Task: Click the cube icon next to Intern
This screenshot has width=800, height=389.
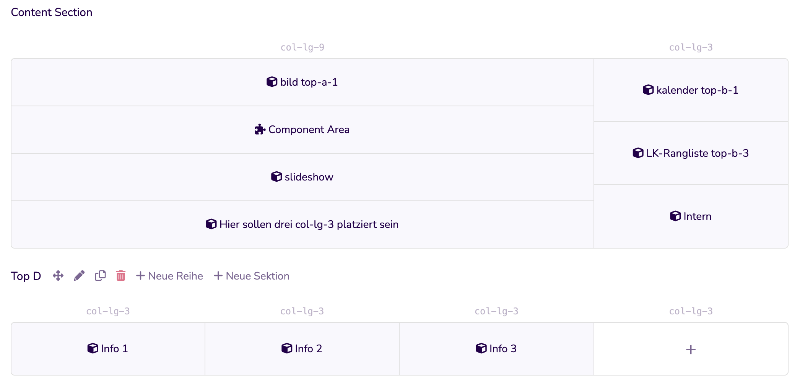Action: pos(675,216)
